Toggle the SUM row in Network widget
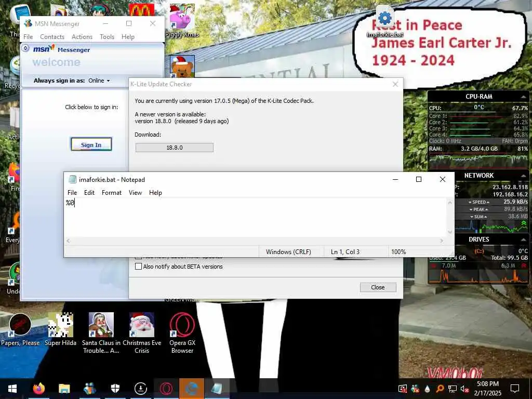 478,217
